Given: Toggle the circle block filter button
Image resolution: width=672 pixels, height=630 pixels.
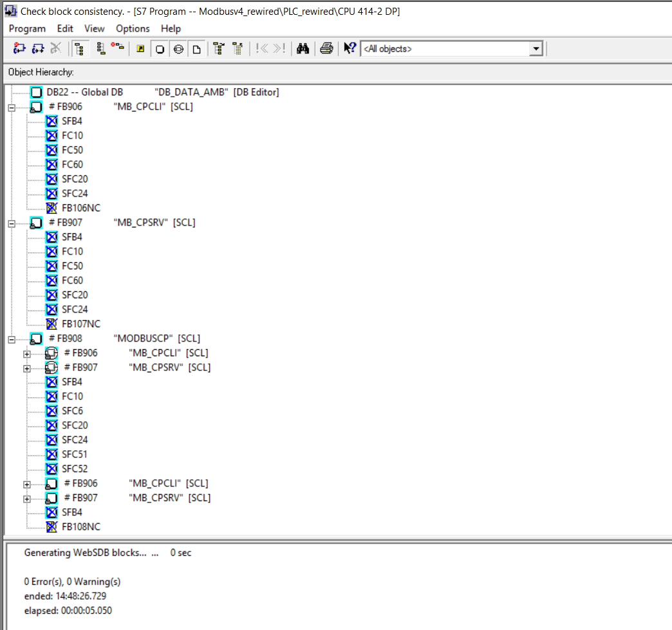Looking at the screenshot, I should (x=178, y=49).
